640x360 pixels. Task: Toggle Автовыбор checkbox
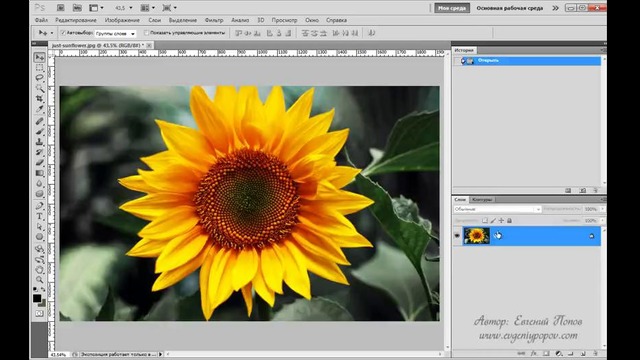click(x=63, y=33)
